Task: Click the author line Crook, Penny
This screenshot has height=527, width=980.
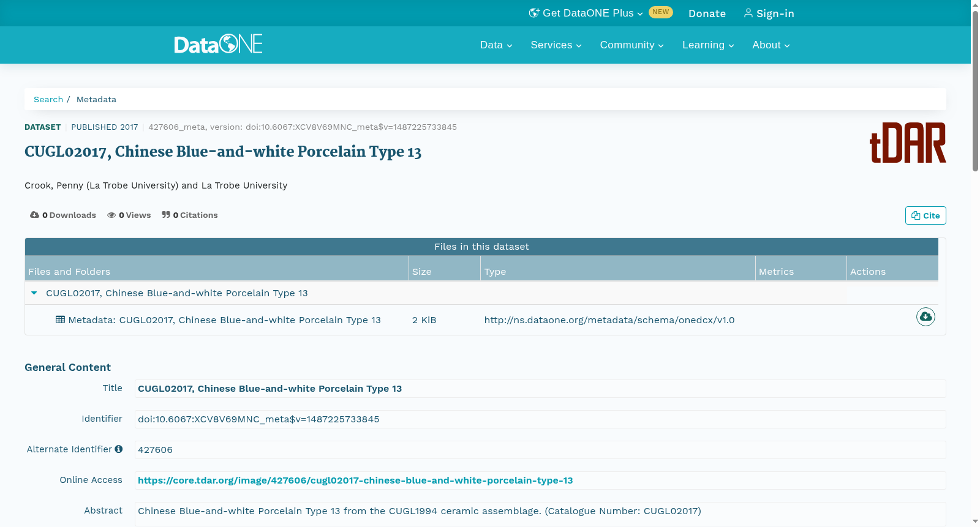Action: [x=156, y=185]
